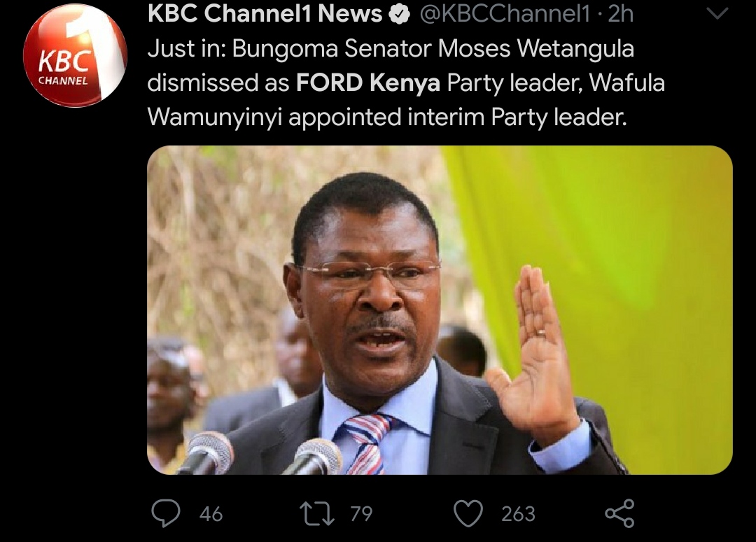View the 46 replies count
Screen dimensions: 756x542
(x=211, y=514)
